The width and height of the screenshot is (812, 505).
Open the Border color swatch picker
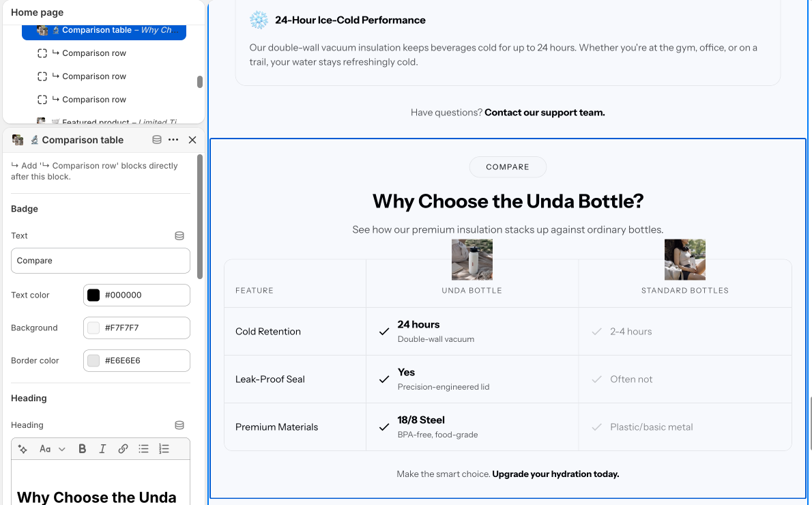93,361
